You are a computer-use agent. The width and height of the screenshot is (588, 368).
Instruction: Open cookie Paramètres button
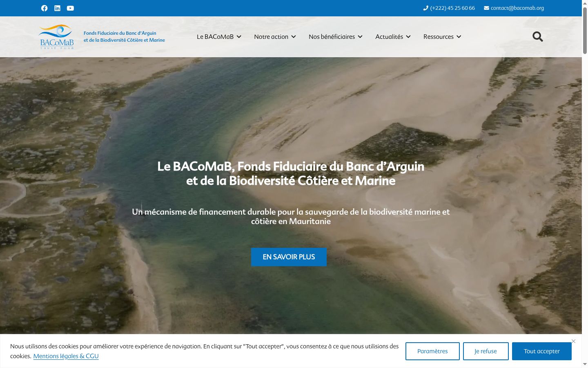click(x=432, y=351)
